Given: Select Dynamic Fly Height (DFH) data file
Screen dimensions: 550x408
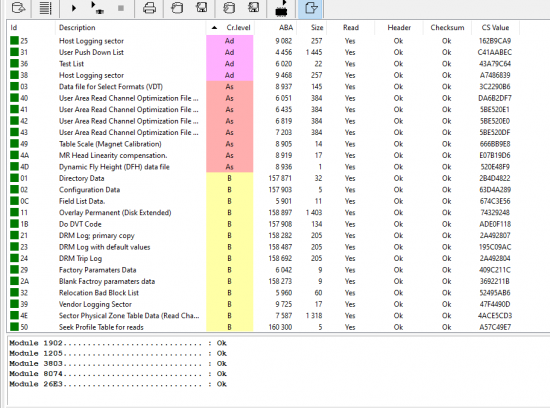Looking at the screenshot, I should pyautogui.click(x=114, y=167).
